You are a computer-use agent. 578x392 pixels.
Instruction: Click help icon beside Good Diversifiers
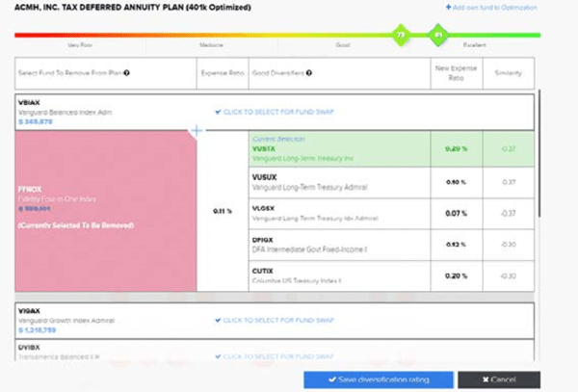point(310,72)
